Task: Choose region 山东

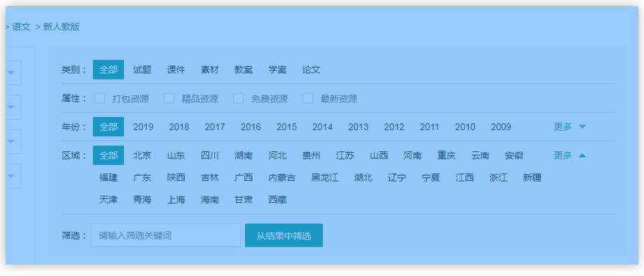Action: (176, 156)
